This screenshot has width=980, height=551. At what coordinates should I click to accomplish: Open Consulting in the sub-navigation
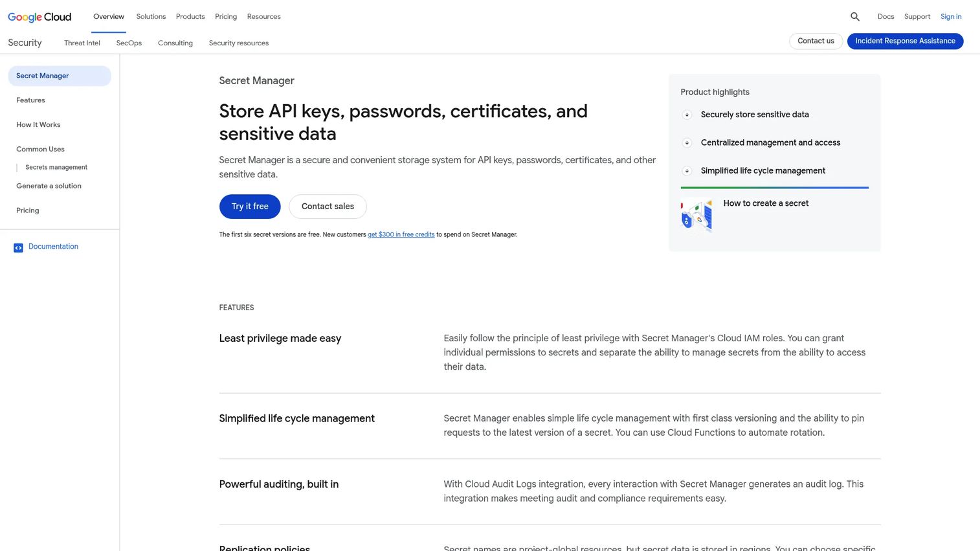175,43
